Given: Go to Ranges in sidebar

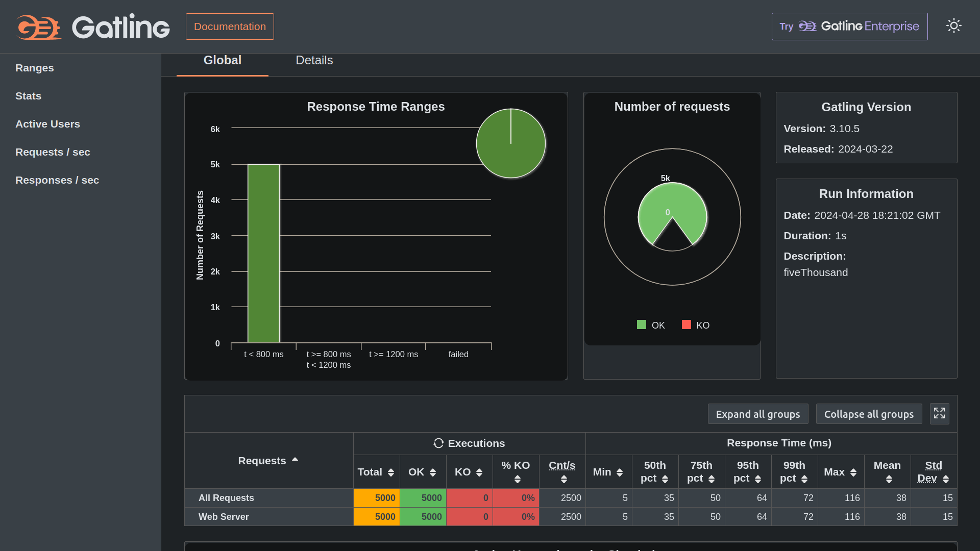Looking at the screenshot, I should click(x=35, y=68).
